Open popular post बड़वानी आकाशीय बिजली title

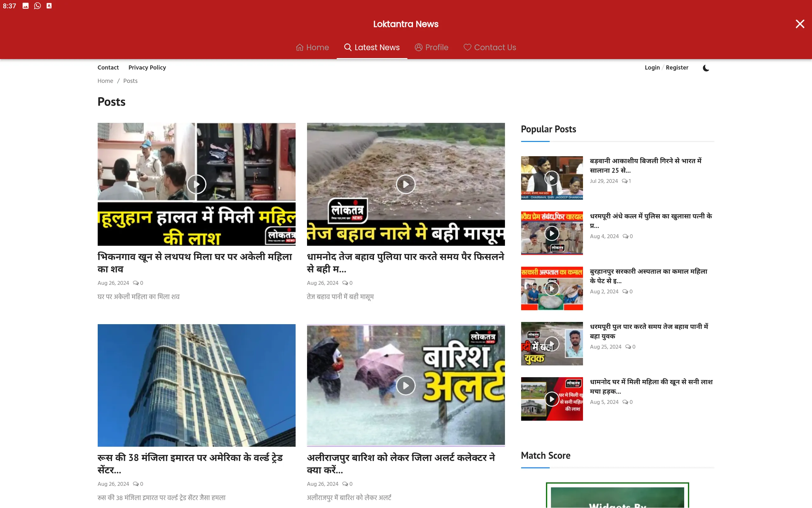click(645, 165)
